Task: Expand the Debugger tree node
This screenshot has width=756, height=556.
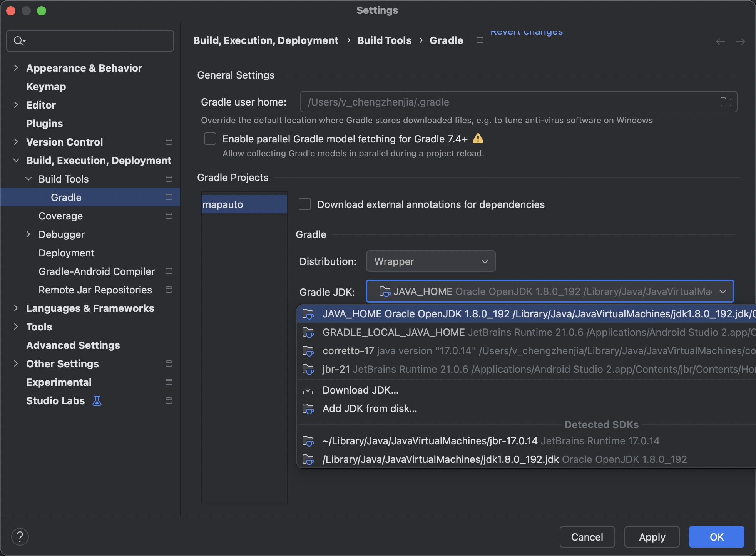Action: coord(28,234)
